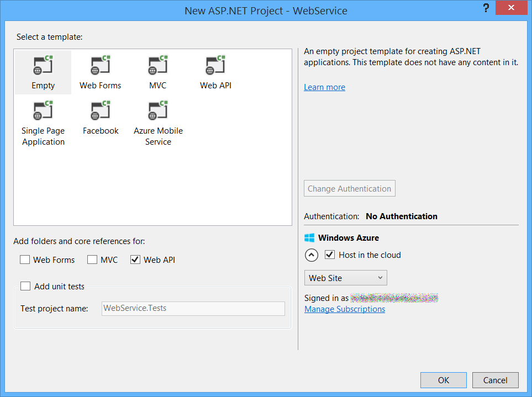Collapse the Windows Azure section chevron

point(312,255)
